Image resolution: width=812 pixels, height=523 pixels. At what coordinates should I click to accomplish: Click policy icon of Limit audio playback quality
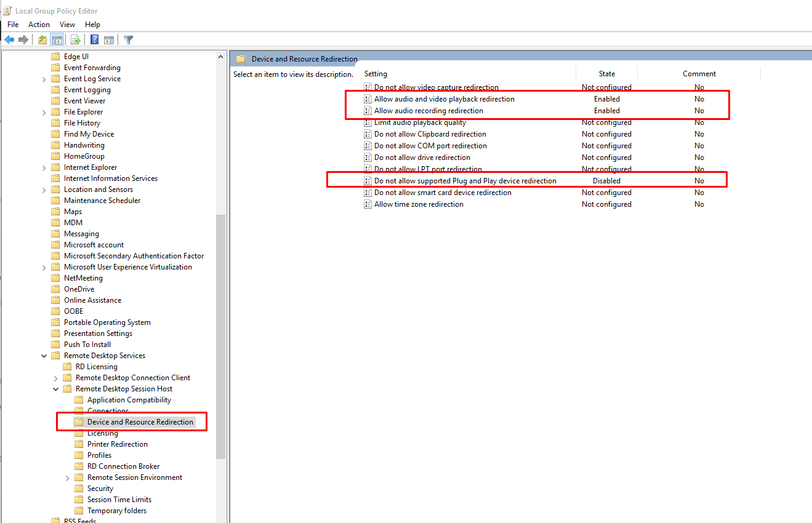[x=368, y=122]
